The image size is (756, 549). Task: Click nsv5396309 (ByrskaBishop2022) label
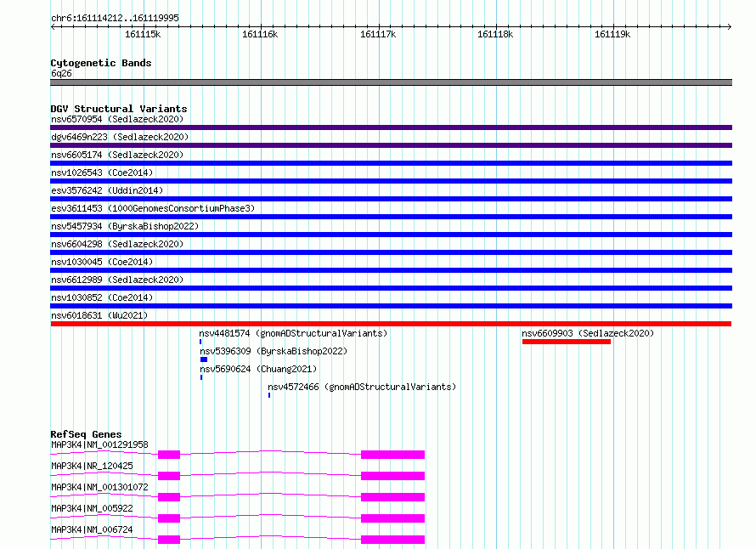click(x=274, y=351)
